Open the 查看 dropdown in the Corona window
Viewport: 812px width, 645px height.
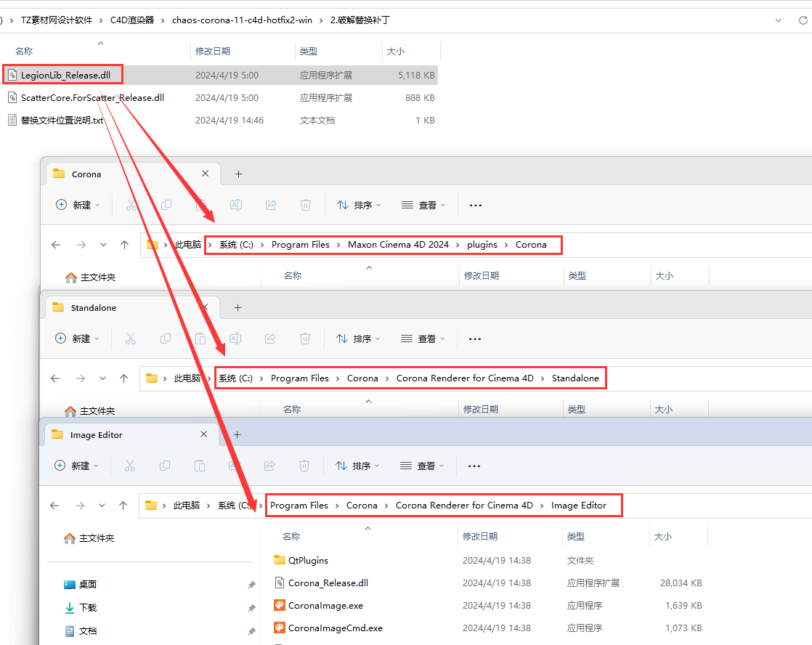423,205
